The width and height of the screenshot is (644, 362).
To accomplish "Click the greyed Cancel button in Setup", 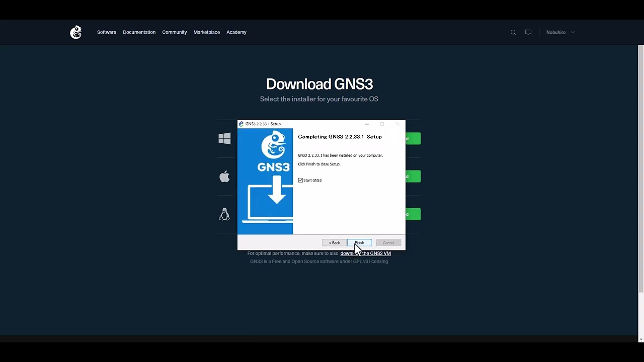I will point(388,243).
